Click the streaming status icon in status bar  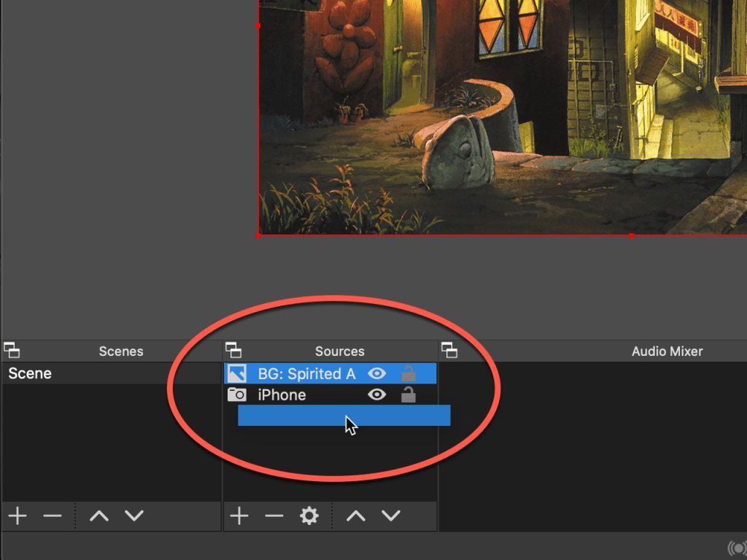click(738, 548)
